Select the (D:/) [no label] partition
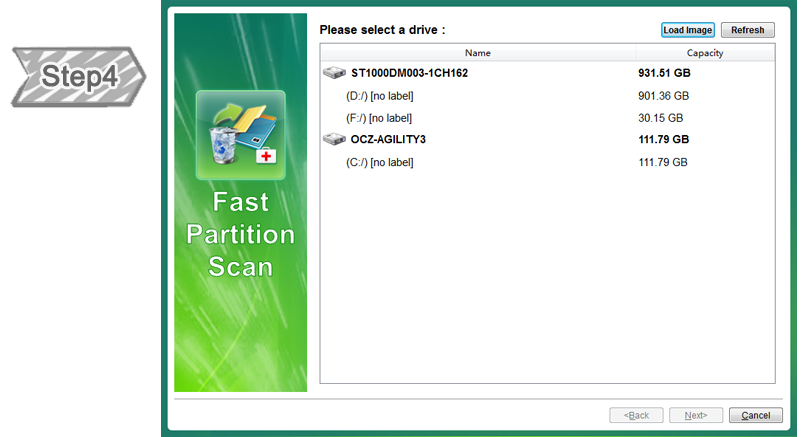 click(379, 96)
